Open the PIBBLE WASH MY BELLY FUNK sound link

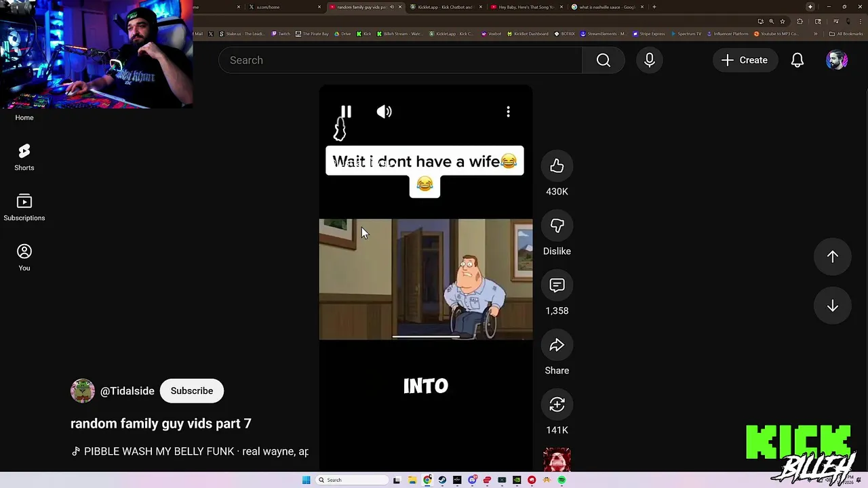pyautogui.click(x=190, y=451)
